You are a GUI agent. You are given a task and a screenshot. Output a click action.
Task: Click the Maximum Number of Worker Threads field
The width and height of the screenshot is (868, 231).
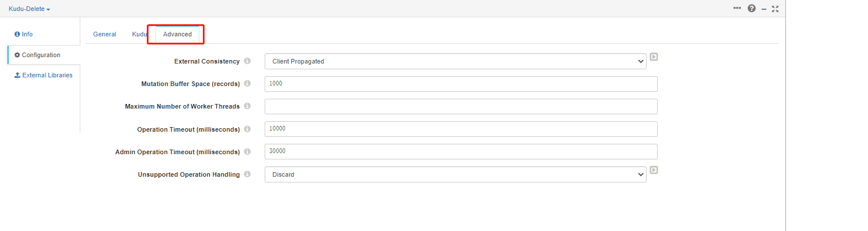tap(461, 106)
